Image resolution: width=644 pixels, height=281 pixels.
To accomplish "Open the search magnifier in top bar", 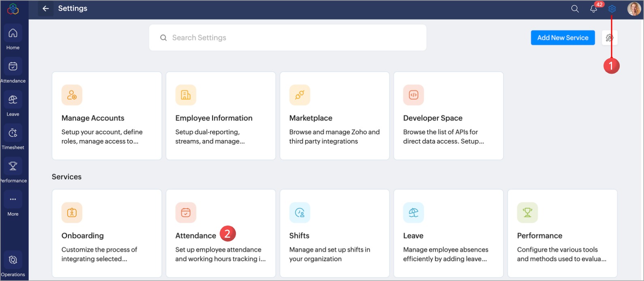I will (x=575, y=9).
